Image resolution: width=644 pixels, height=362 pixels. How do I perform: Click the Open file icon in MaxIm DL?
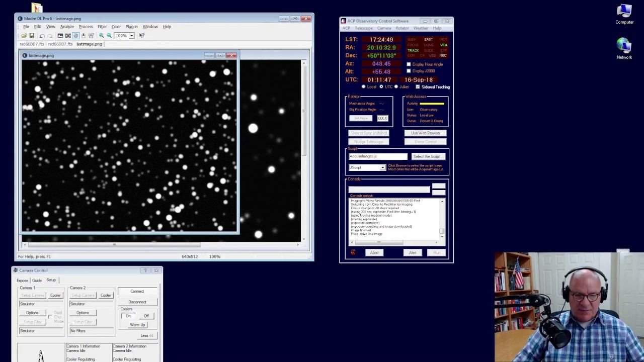pos(24,36)
